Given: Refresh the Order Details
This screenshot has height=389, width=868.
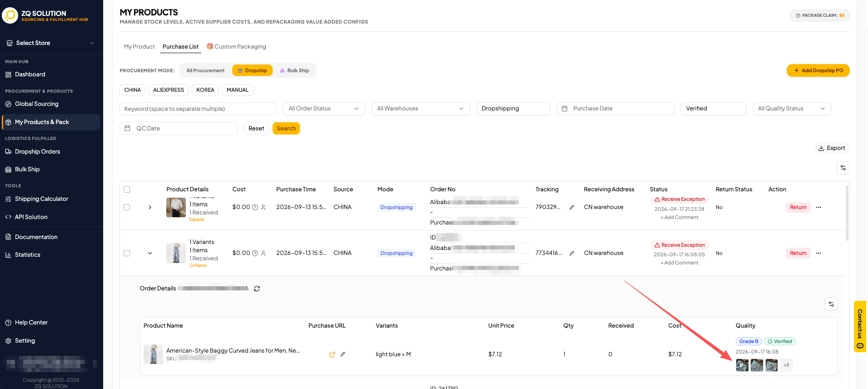Looking at the screenshot, I should click(x=257, y=289).
